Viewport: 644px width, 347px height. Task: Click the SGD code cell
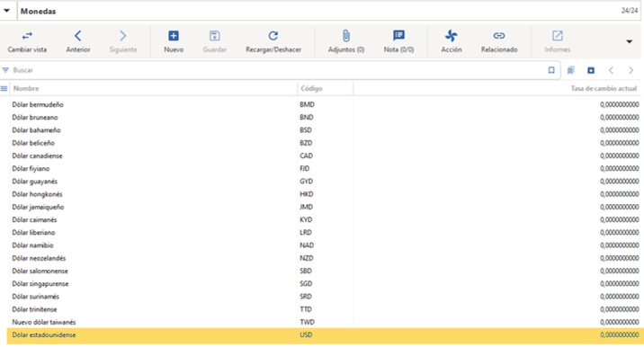(306, 284)
